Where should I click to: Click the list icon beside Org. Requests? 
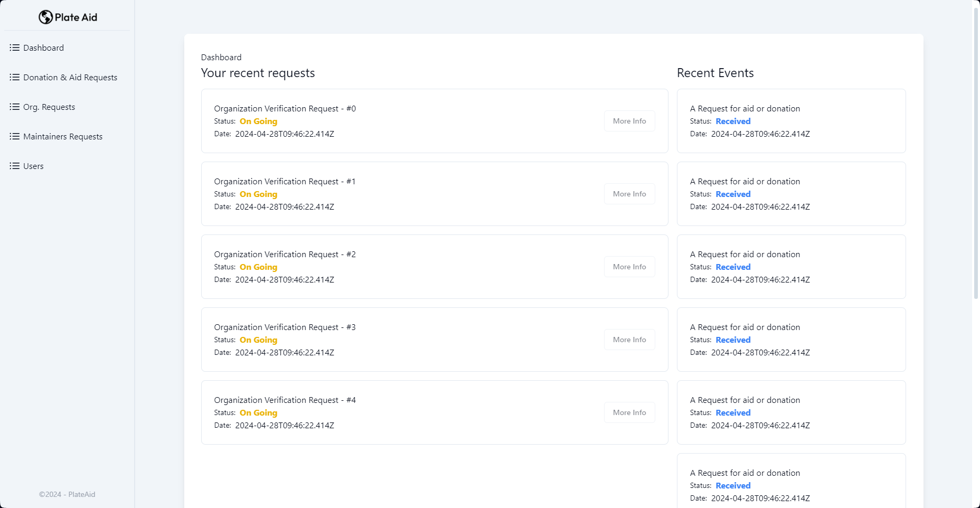pos(15,107)
